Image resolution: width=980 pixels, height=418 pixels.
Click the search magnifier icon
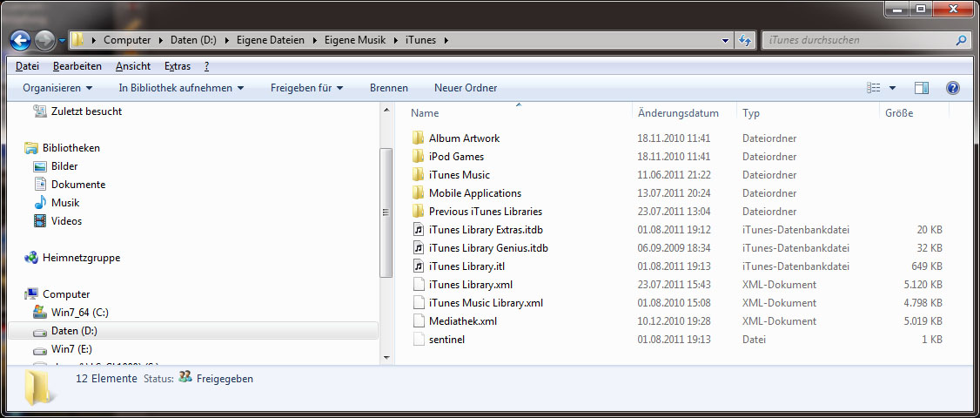click(961, 40)
